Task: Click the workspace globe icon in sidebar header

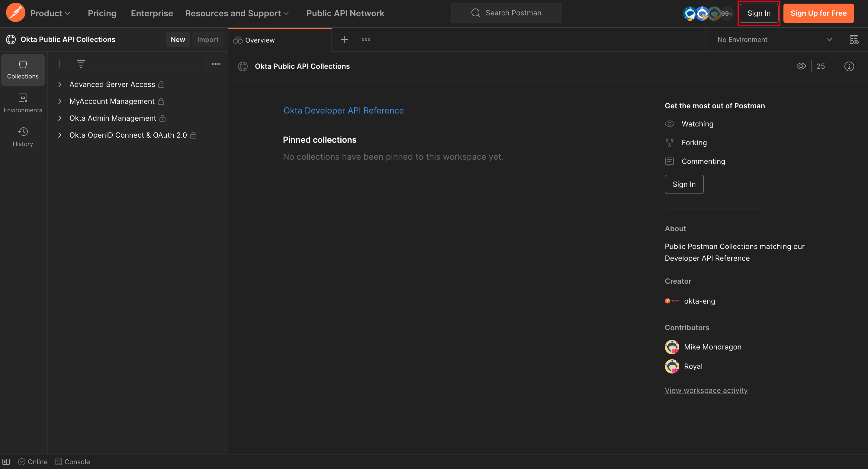Action: pos(11,40)
